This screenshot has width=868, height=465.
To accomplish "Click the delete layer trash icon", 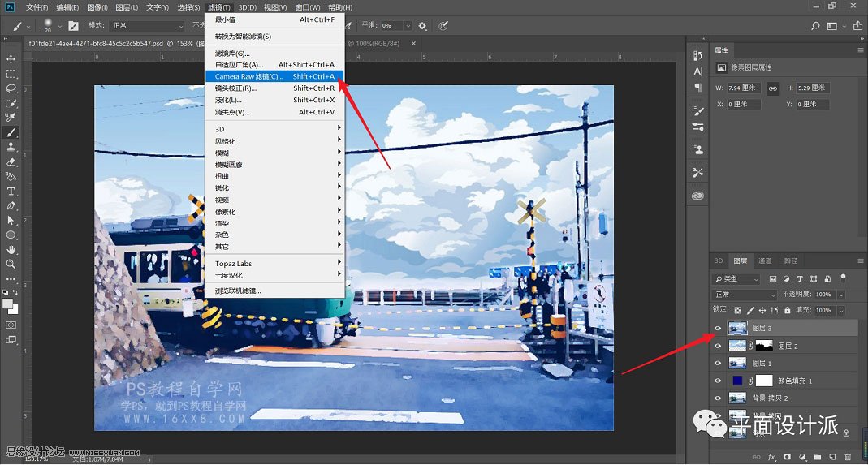I will 847,457.
